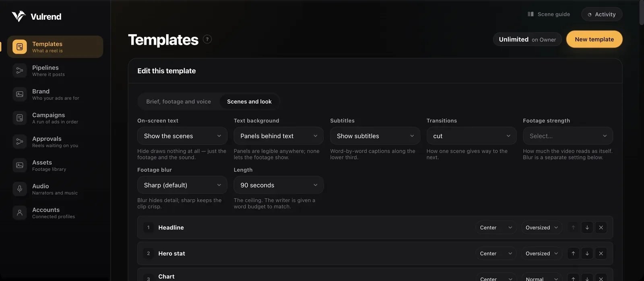Image resolution: width=644 pixels, height=281 pixels.
Task: Remove the Hero stat scene
Action: (x=601, y=253)
